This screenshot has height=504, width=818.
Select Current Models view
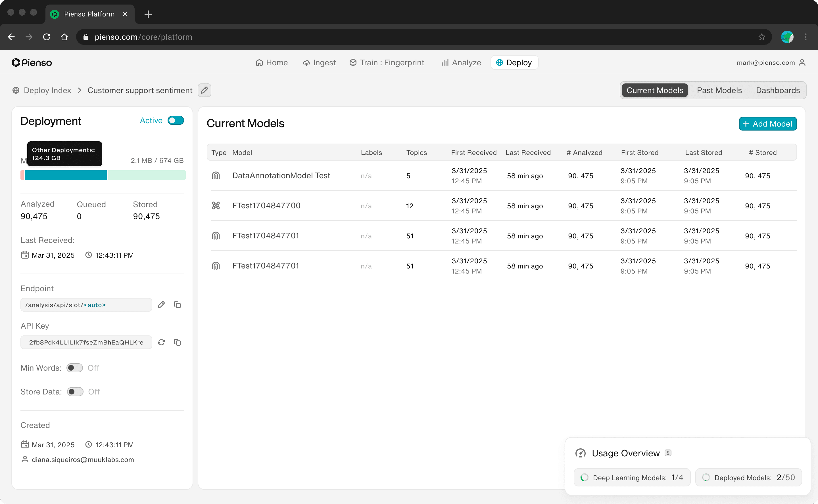654,90
